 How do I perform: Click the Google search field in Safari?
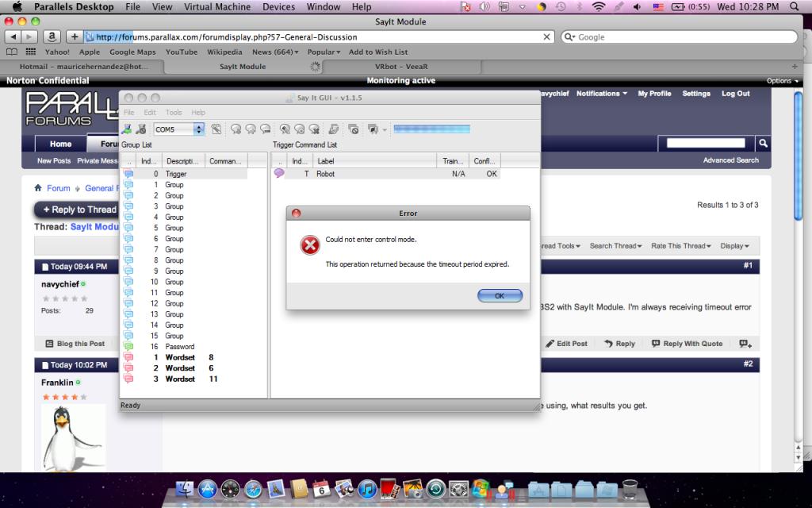click(x=679, y=37)
